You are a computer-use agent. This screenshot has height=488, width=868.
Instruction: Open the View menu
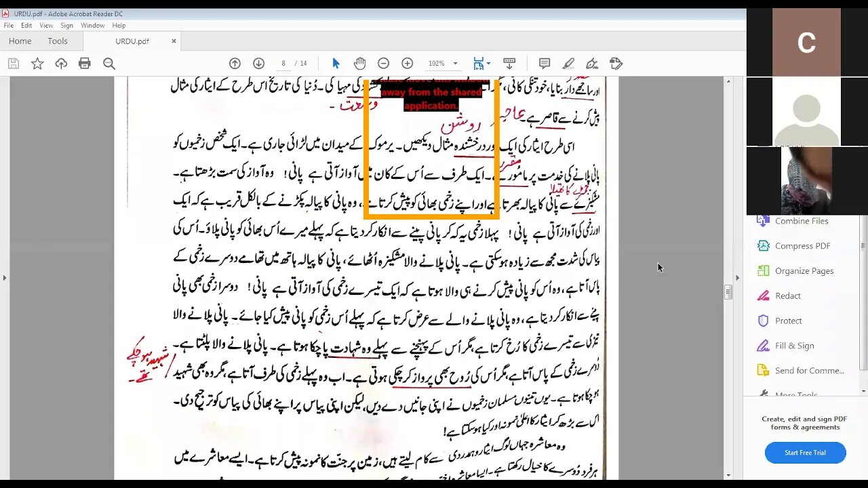(46, 26)
